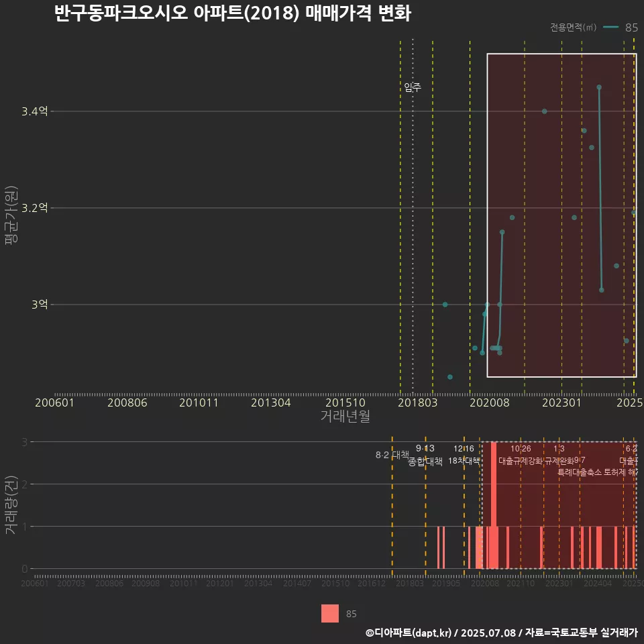This screenshot has height=644, width=644.
Task: Click the tallest volume bar reaching 3
Action: pyautogui.click(x=494, y=505)
